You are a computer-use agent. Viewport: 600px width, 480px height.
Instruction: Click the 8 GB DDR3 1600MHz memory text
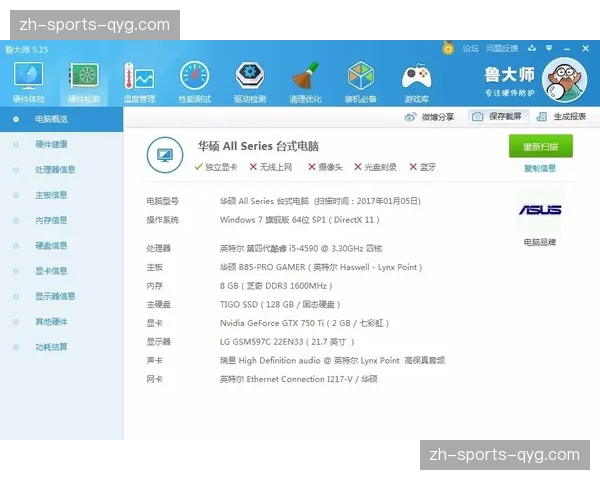276,286
